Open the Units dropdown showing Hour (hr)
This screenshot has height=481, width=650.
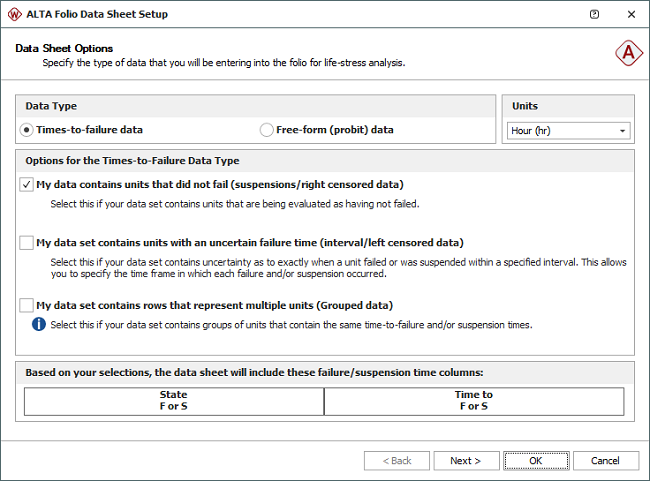[566, 131]
